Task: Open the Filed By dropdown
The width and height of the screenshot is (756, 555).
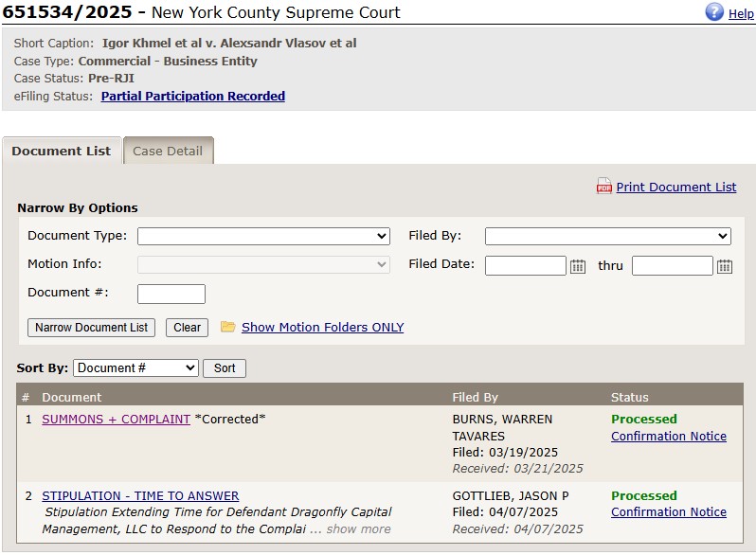Action: (607, 236)
